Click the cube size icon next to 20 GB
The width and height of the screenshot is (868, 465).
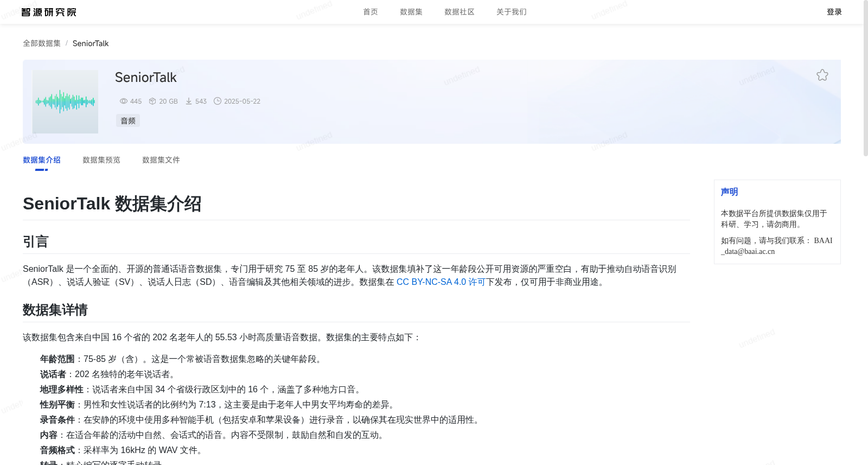152,101
